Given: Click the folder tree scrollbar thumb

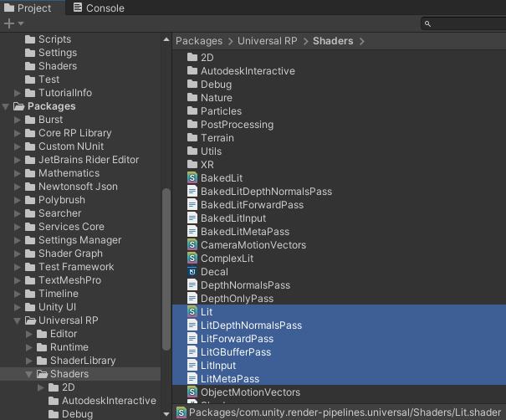Looking at the screenshot, I should 166,269.
